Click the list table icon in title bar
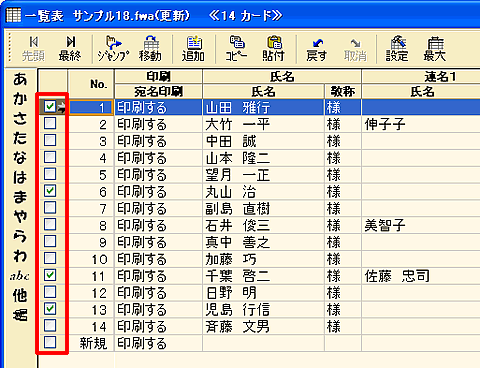 click(14, 15)
